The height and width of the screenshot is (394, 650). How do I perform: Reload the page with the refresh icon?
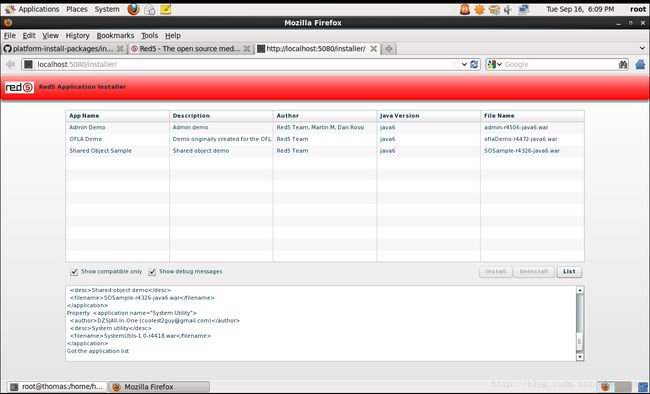pos(474,64)
